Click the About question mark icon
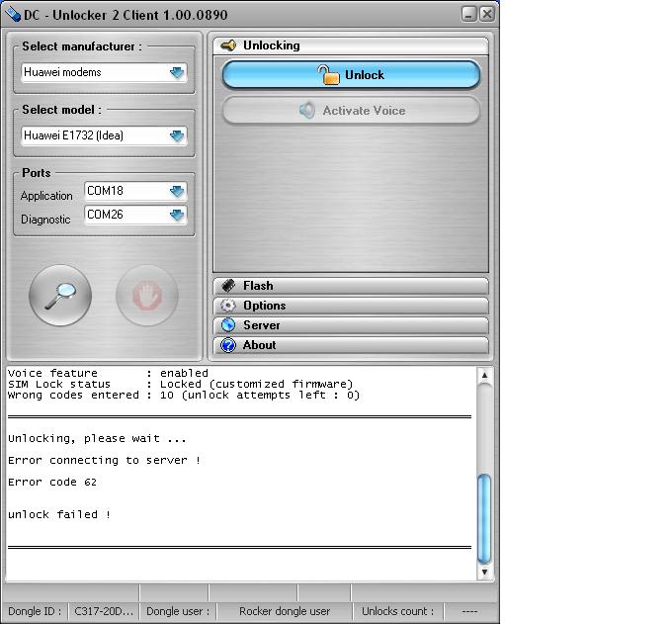The width and height of the screenshot is (672, 624). coord(228,345)
